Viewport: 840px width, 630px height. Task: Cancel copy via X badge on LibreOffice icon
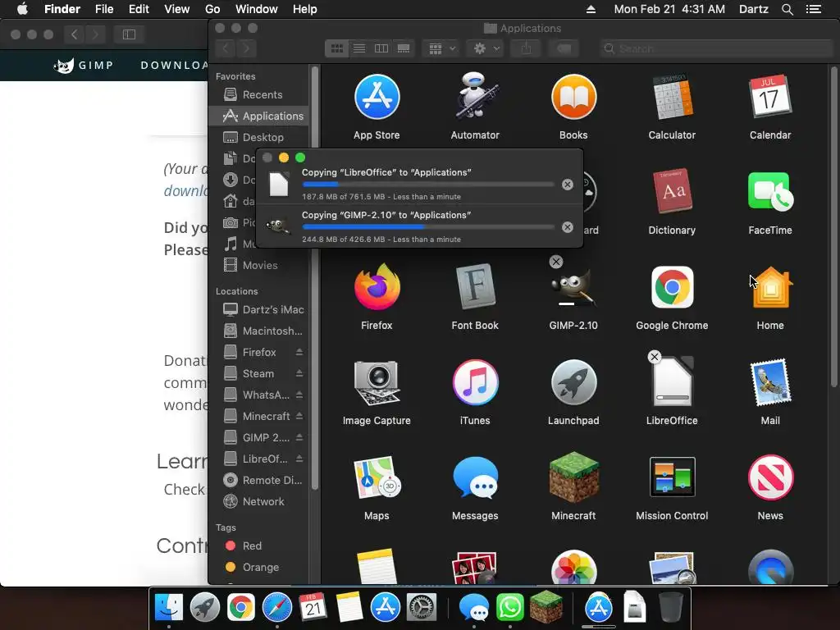(x=654, y=357)
